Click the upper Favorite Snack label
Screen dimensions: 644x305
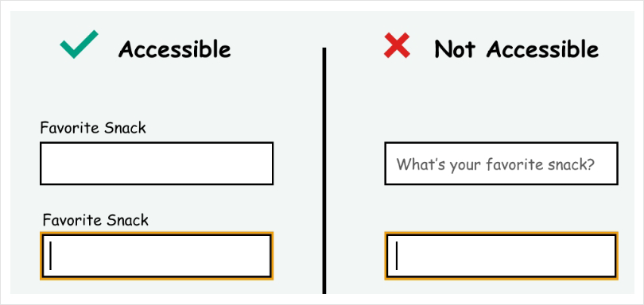coord(93,128)
